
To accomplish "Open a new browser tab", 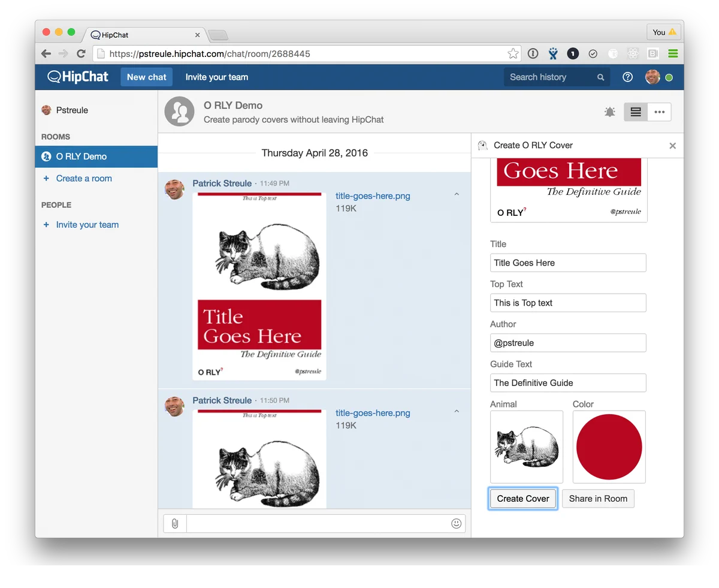I will tap(218, 35).
